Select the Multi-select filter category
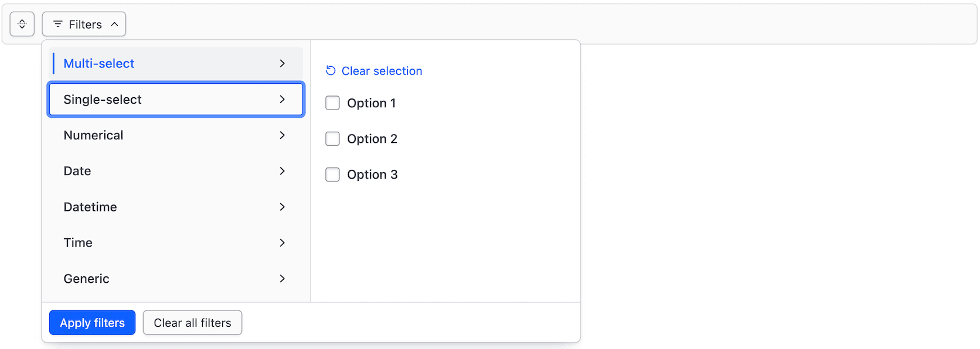The height and width of the screenshot is (349, 980). [x=98, y=63]
